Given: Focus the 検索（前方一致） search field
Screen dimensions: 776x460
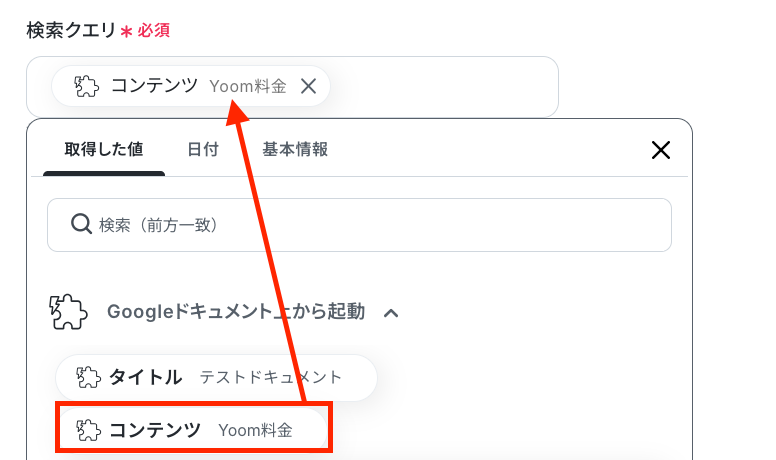Looking at the screenshot, I should pos(359,225).
